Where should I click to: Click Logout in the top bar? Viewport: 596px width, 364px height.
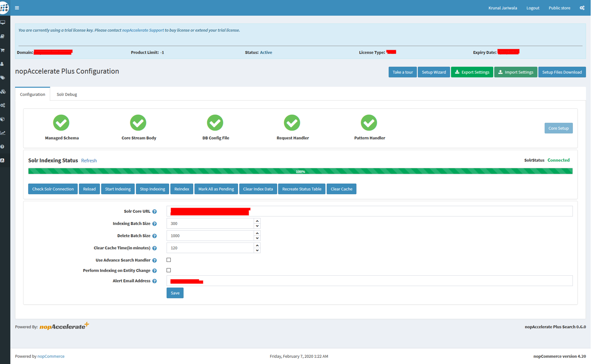click(533, 8)
